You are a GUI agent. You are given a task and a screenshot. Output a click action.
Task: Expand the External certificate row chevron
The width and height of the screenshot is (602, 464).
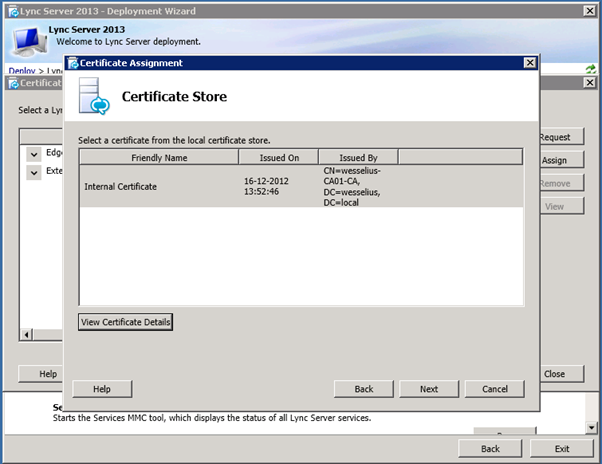(34, 172)
